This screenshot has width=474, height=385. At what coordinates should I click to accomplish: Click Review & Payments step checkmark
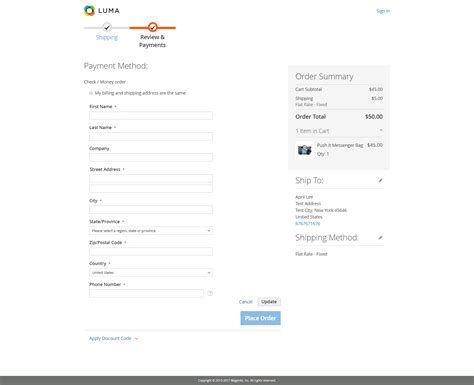click(153, 27)
